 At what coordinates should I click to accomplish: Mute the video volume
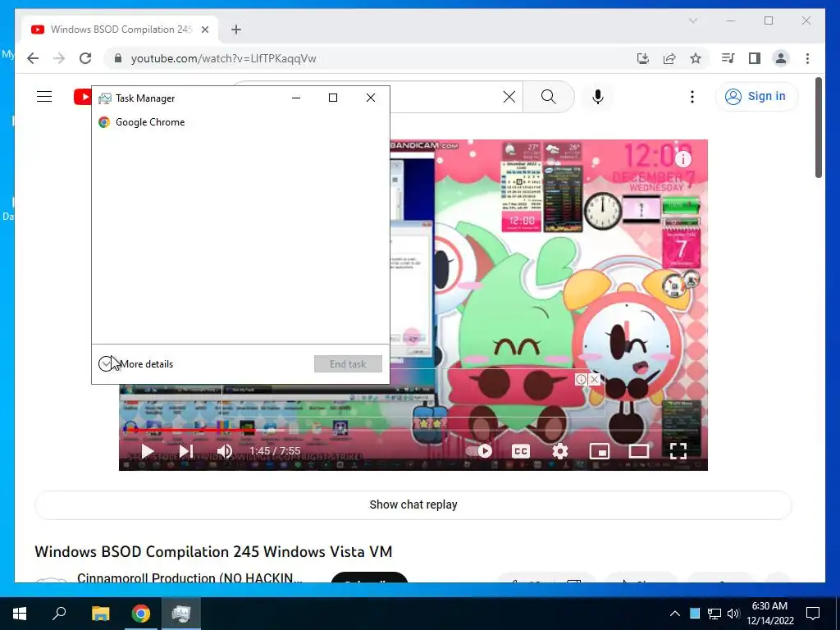[x=225, y=451]
